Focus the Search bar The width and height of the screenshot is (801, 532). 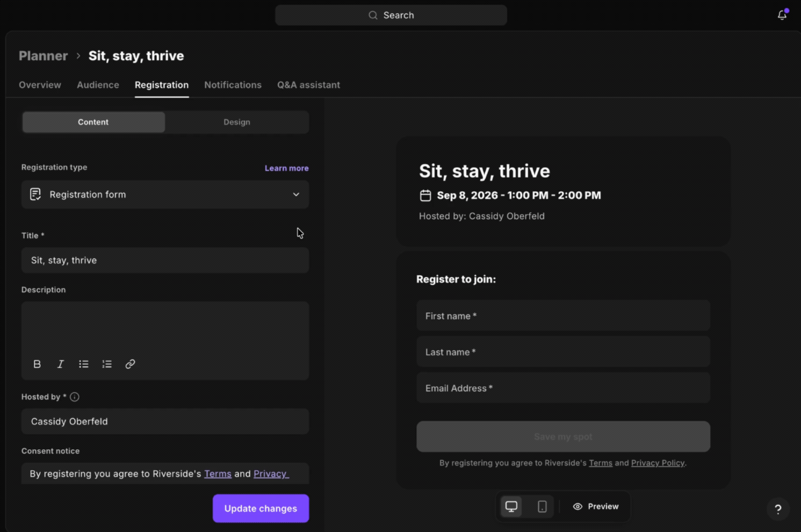[391, 15]
